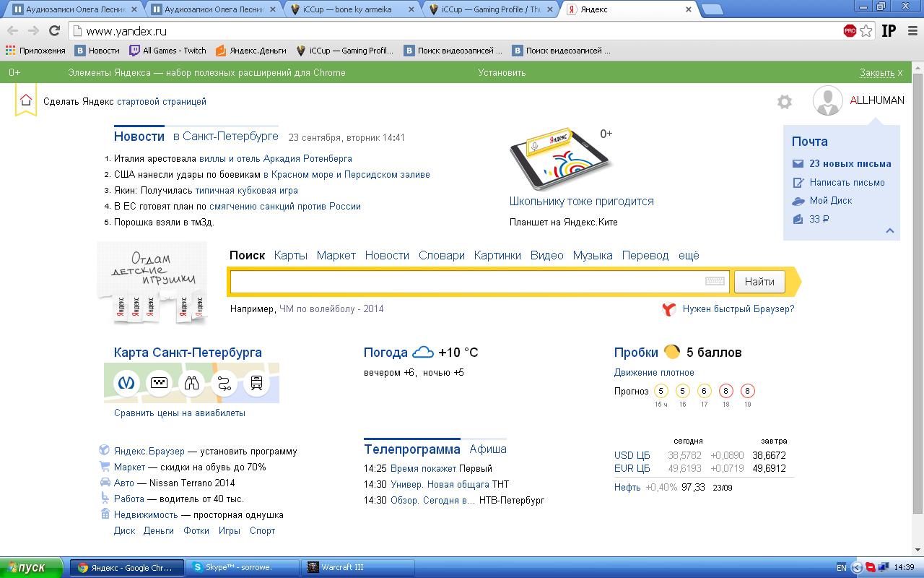Click the yellow traffic level indicator
924x578 pixels.
(672, 352)
